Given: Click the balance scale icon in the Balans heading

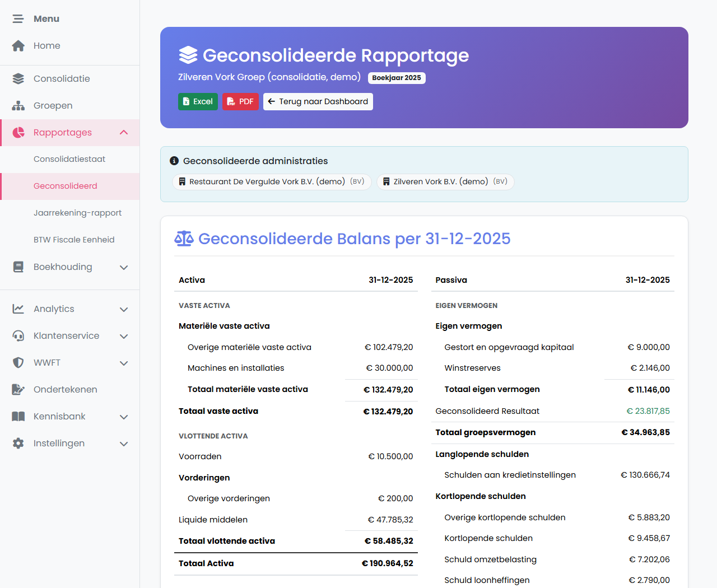Looking at the screenshot, I should (x=184, y=239).
